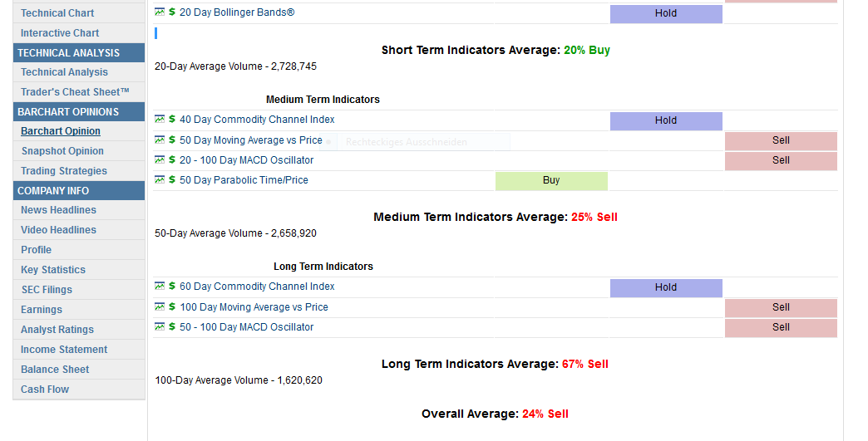Viewport: 868px width, 441px height.
Task: Select Snapshot Opinion in the sidebar
Action: pos(62,151)
